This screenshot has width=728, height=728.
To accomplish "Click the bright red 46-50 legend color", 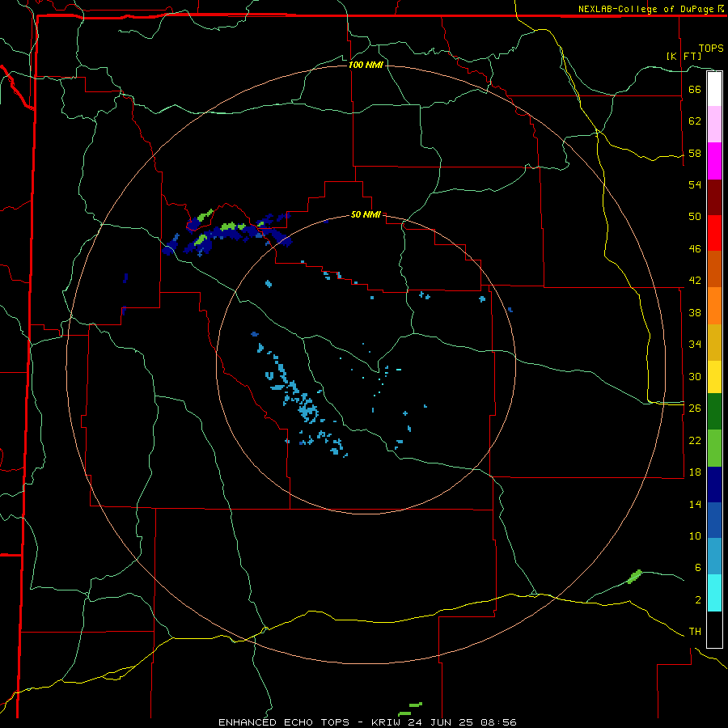I will (714, 233).
